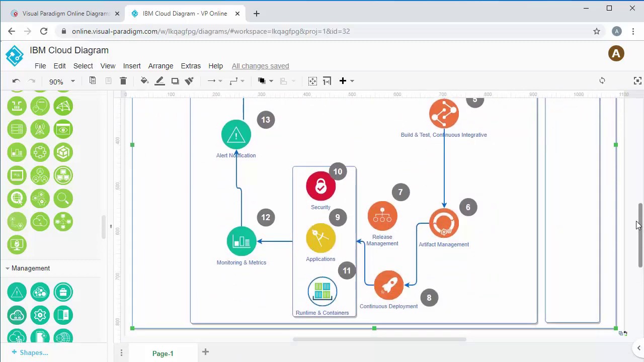Open the View menu
This screenshot has height=362, width=644.
pos(108,66)
